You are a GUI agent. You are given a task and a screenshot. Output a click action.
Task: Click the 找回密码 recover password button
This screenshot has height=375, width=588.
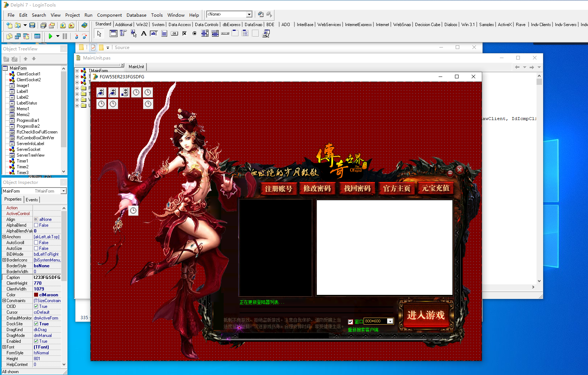pos(357,189)
